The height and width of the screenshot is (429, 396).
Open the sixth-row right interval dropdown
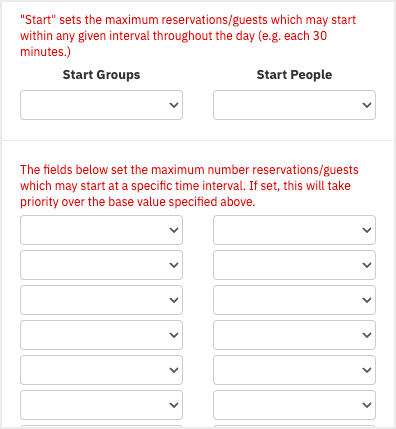[294, 405]
